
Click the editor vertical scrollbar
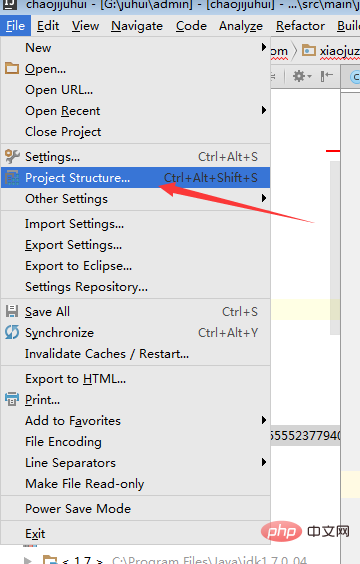click(335, 248)
